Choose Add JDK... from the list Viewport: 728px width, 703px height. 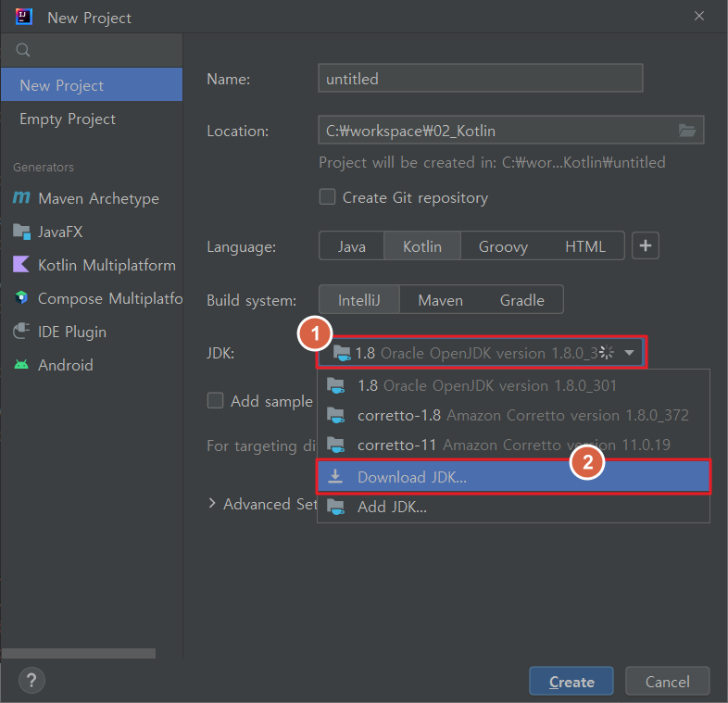pyautogui.click(x=513, y=507)
